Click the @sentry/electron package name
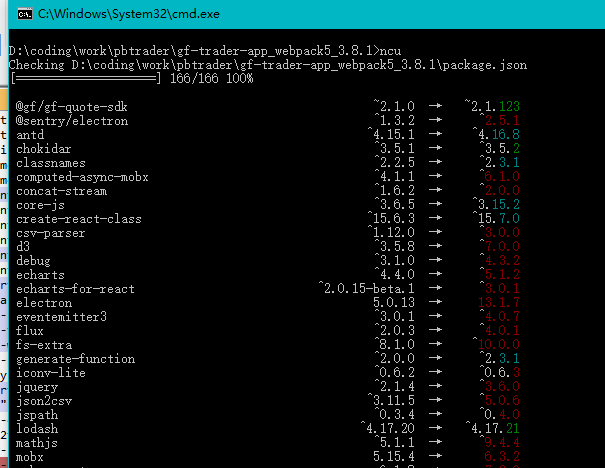The image size is (605, 468). click(72, 121)
